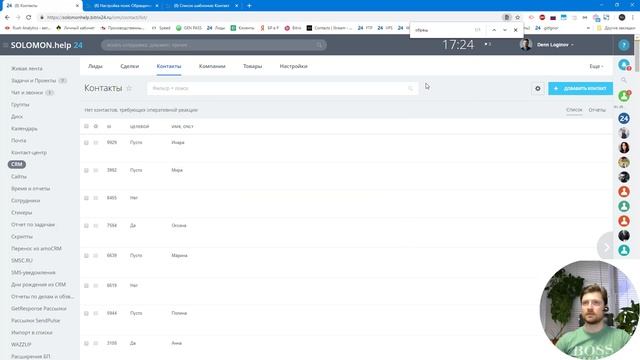
Task: Toggle the select-all checkbox in table header
Action: (x=86, y=127)
